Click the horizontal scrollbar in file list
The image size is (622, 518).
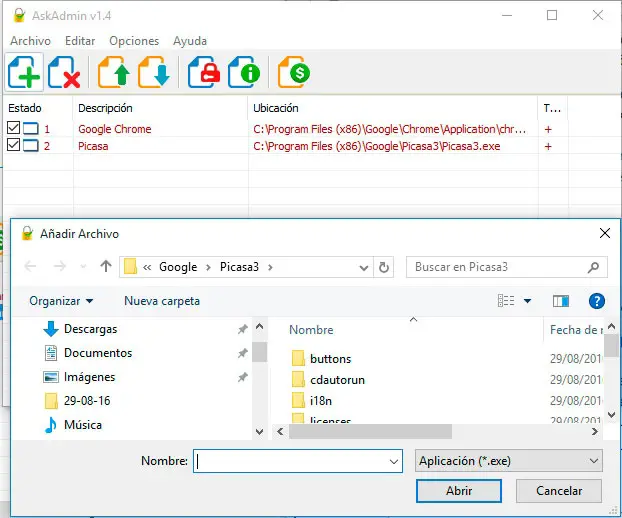[x=370, y=432]
